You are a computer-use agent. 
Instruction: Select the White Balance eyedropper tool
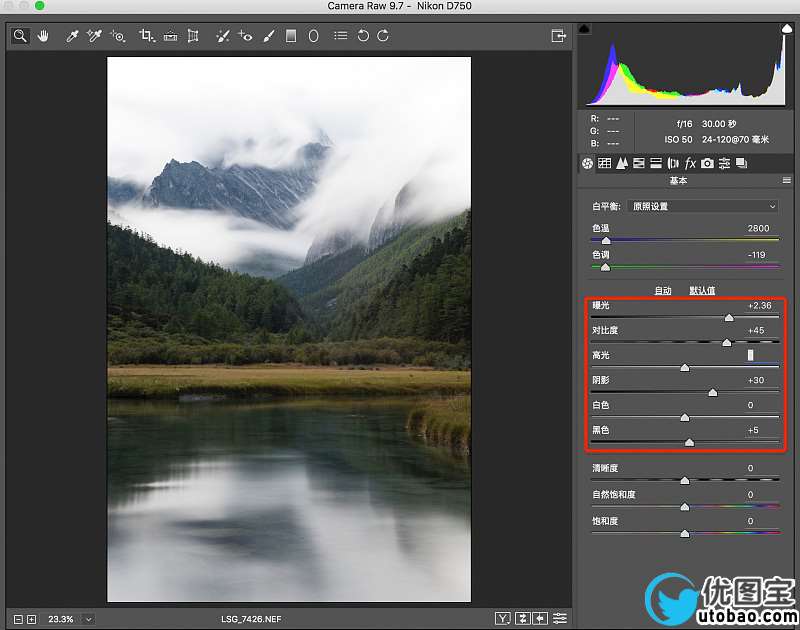click(72, 36)
